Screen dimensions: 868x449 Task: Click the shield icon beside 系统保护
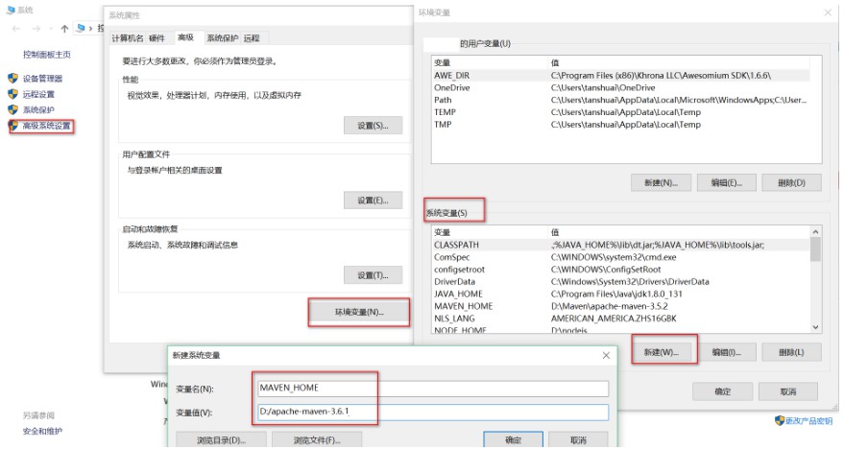[x=13, y=109]
